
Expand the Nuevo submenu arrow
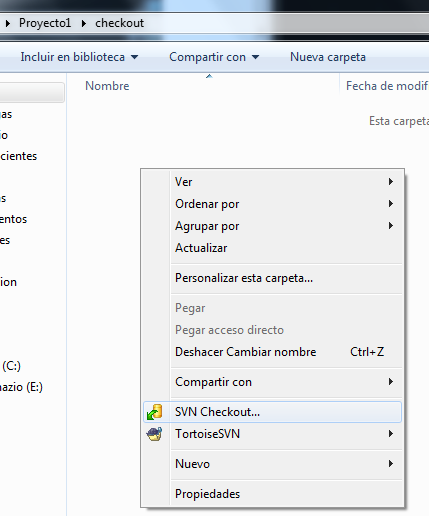[x=391, y=464]
